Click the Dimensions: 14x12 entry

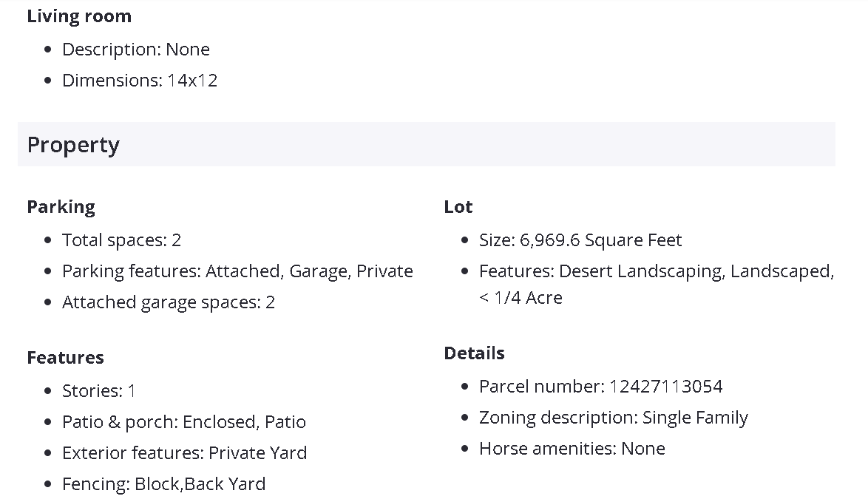[x=140, y=81]
